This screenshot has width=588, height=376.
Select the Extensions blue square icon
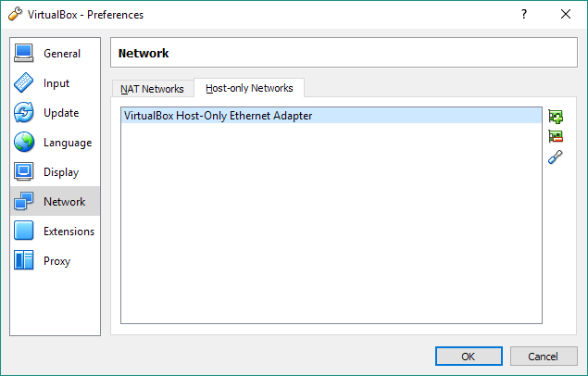point(24,231)
